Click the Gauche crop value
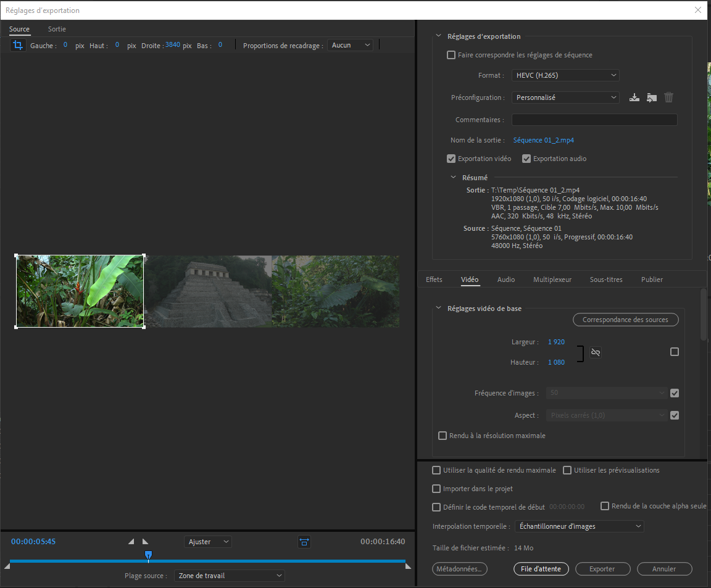The image size is (711, 588). pyautogui.click(x=65, y=44)
